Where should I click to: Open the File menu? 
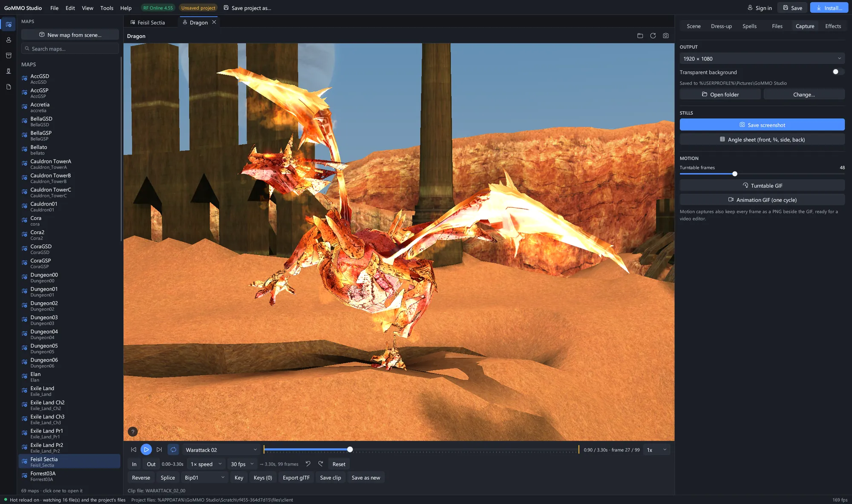55,8
